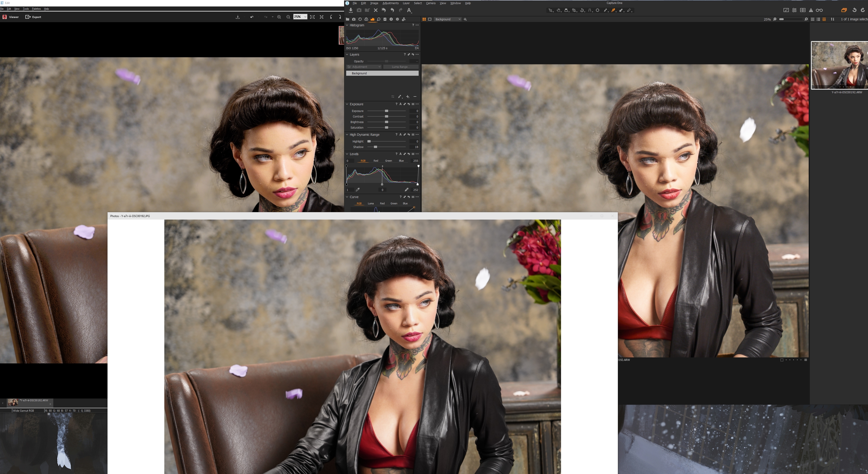The width and height of the screenshot is (868, 474).
Task: Open the 25% zoom dropdown in Edit window
Action: click(305, 17)
